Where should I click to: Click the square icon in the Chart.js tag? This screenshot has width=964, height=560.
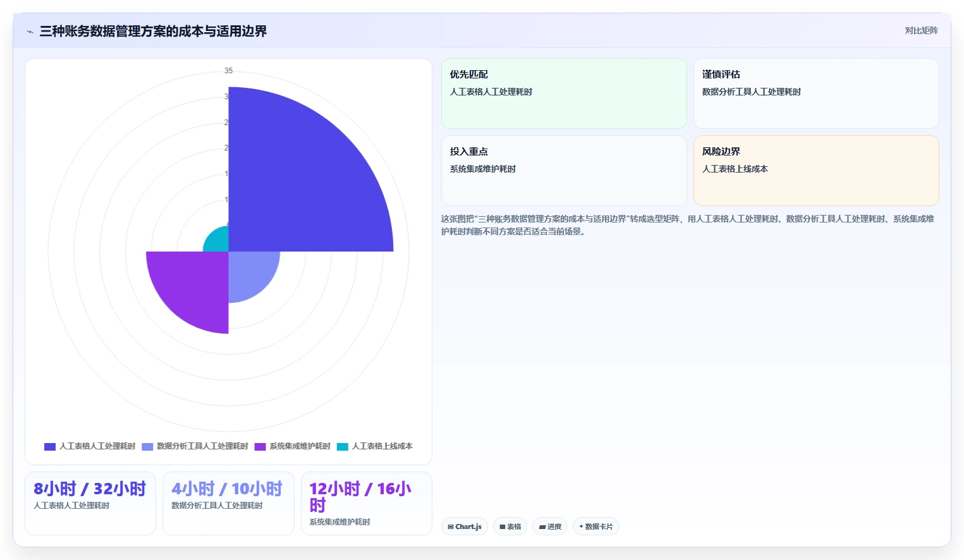coord(451,527)
